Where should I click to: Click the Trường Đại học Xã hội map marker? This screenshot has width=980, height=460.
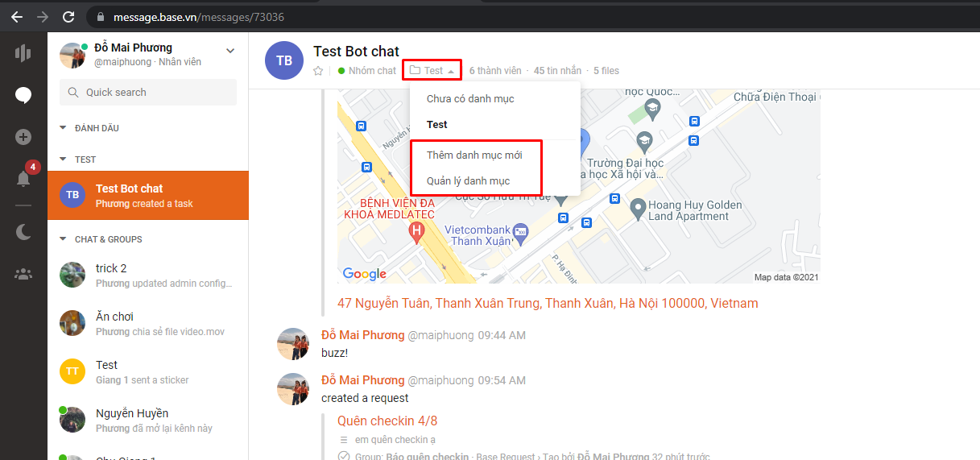[643, 143]
